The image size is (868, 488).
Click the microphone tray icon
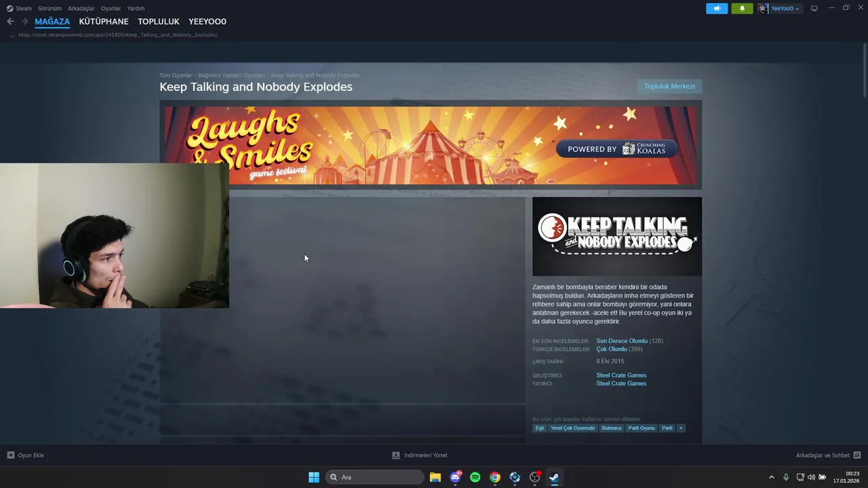click(786, 477)
